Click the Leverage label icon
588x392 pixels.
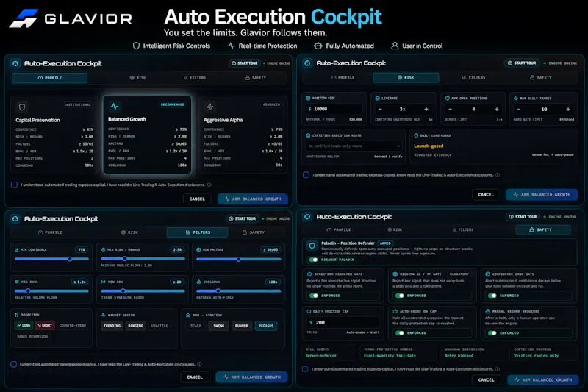coord(377,99)
